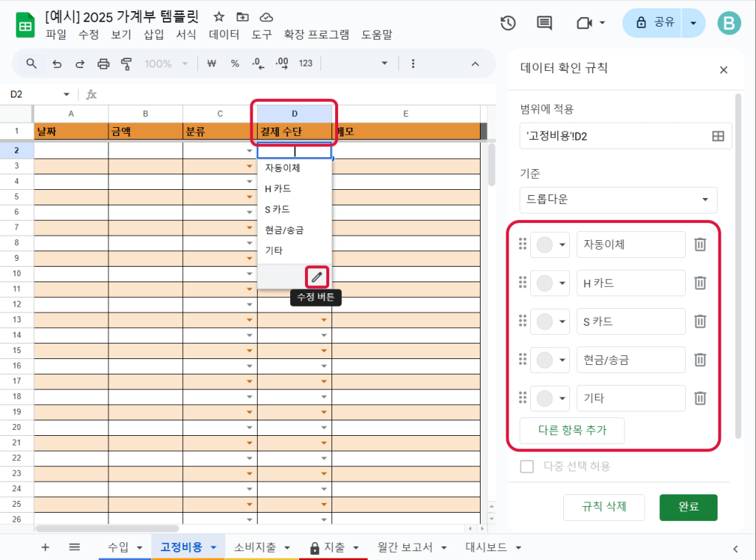Click the undo arrow in toolbar
This screenshot has height=560, width=756.
tap(57, 64)
